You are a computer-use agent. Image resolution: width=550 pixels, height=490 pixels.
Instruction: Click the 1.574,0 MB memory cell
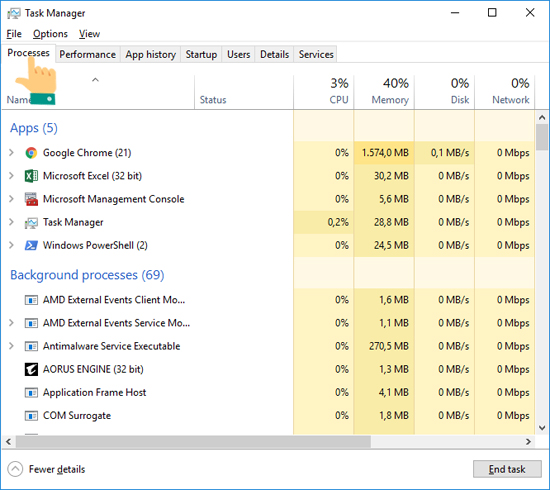coord(384,153)
